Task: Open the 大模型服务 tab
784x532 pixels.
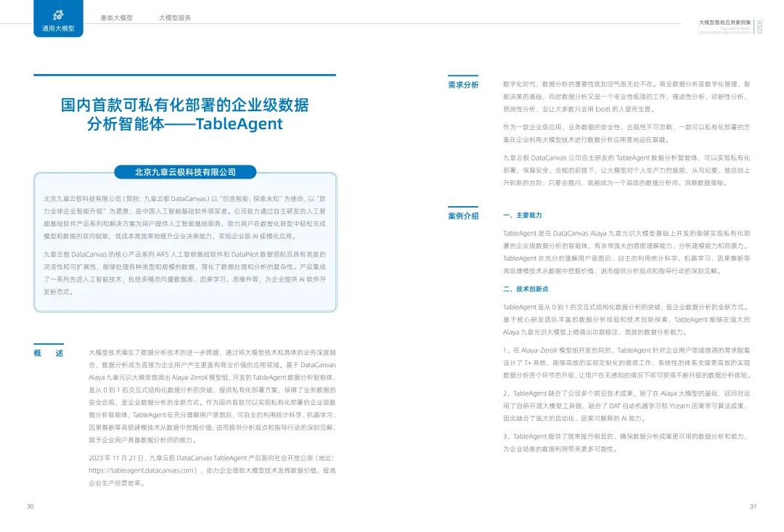Action: coord(175,18)
